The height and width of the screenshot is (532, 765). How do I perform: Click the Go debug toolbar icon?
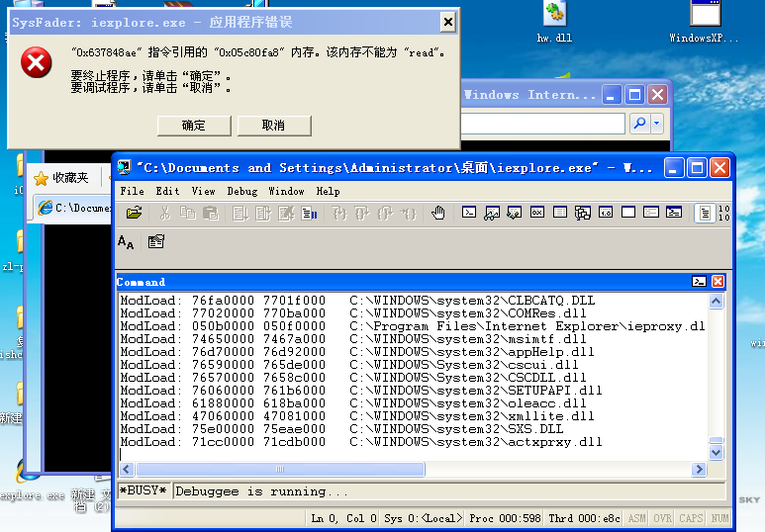pos(239,213)
